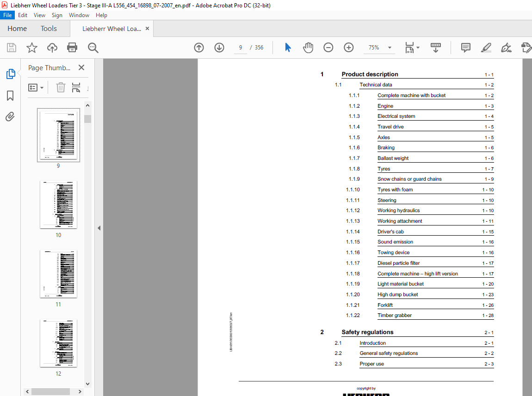
Task: Go to next page arrow
Action: (219, 48)
